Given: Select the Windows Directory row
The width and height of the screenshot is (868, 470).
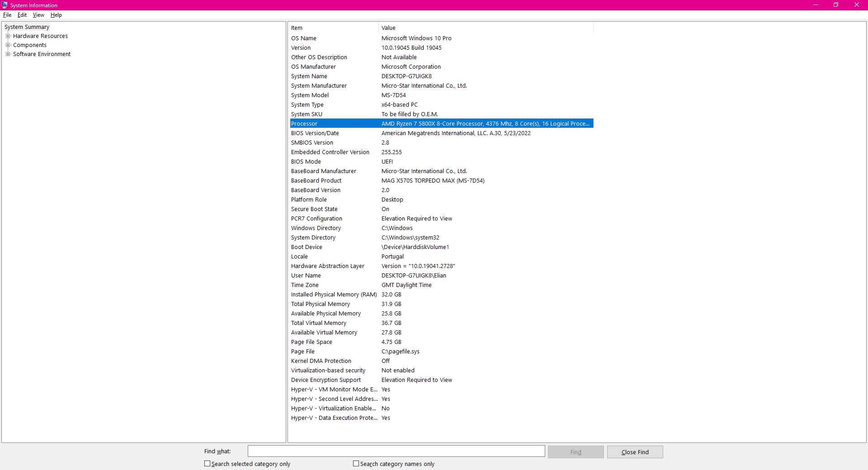Looking at the screenshot, I should [442, 228].
